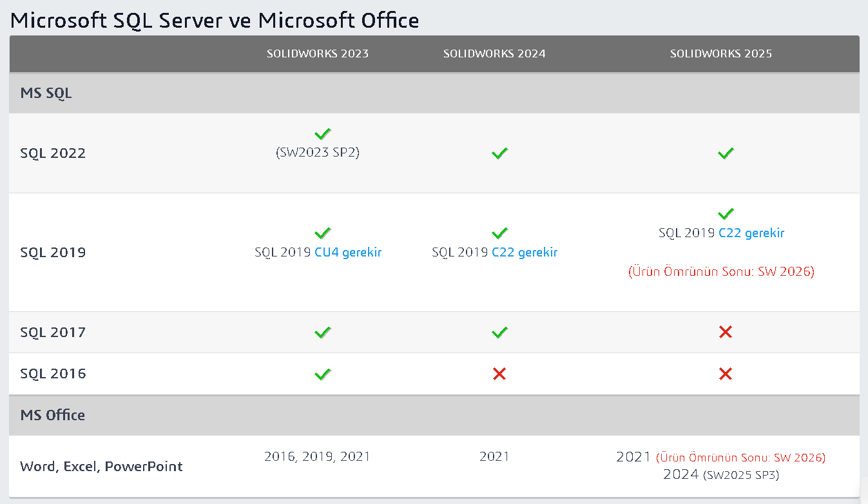Click the green check for SQL 2022 in SOLIDWORKS 2023
Screen dimensions: 868x504
[323, 134]
